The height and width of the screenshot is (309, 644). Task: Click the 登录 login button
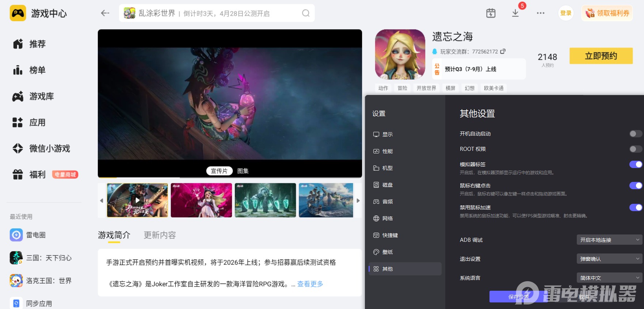click(x=566, y=13)
